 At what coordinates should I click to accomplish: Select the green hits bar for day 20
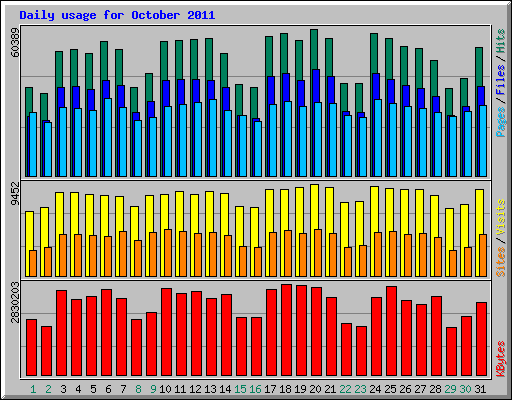click(314, 50)
